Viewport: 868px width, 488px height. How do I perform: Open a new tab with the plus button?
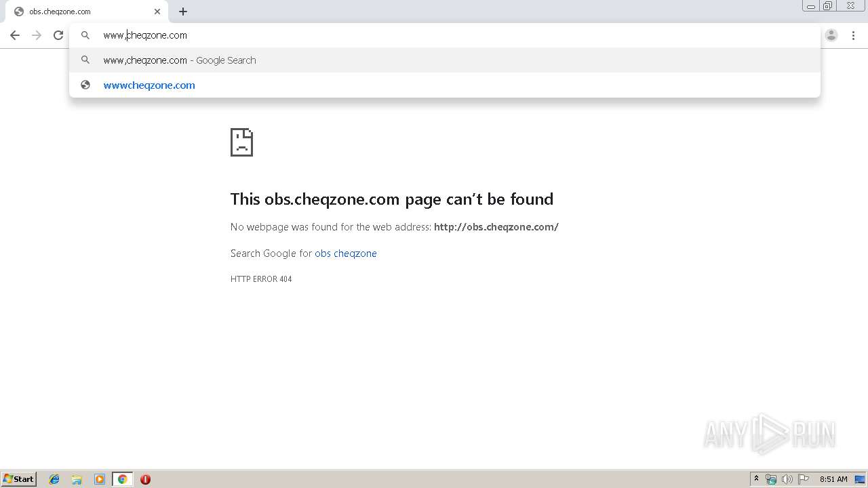point(183,12)
